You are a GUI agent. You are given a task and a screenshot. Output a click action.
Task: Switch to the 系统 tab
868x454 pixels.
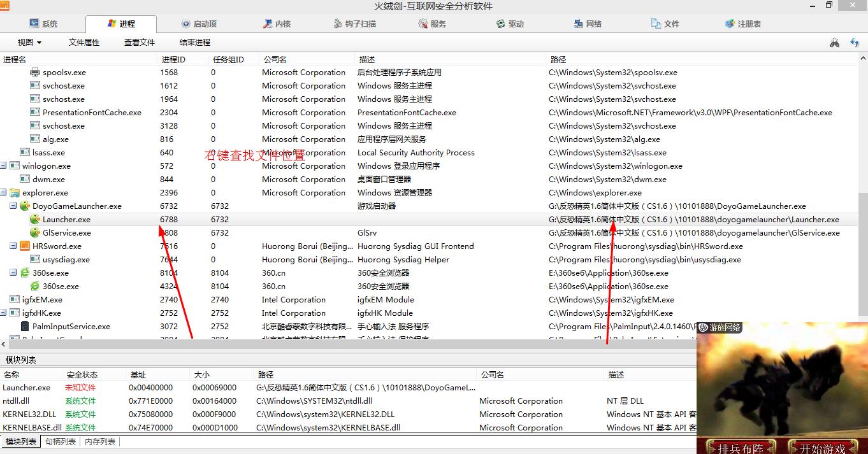click(x=43, y=24)
